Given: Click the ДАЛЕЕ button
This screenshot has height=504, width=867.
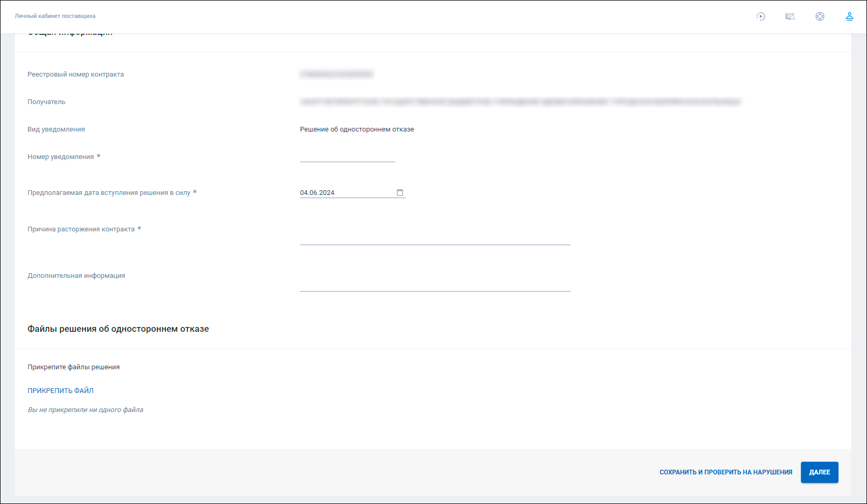Looking at the screenshot, I should pos(819,472).
